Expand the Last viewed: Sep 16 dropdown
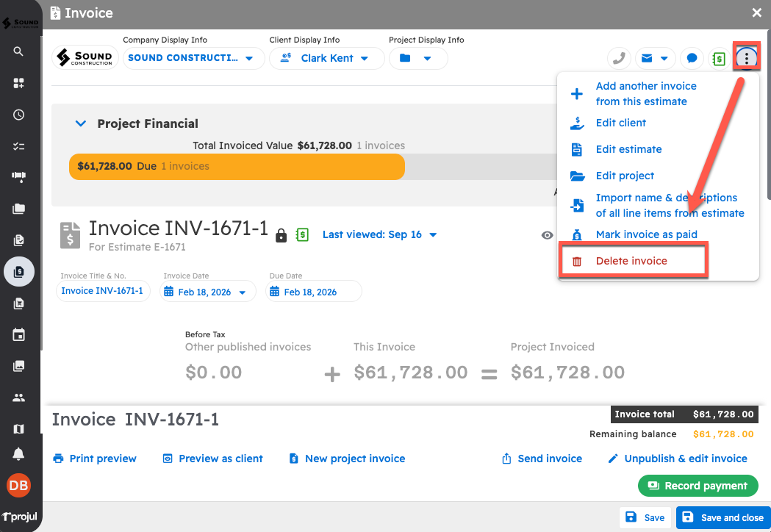This screenshot has width=771, height=532. pyautogui.click(x=379, y=234)
